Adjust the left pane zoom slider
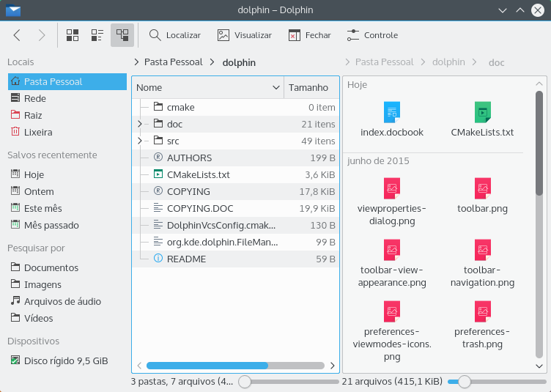 pos(245,382)
